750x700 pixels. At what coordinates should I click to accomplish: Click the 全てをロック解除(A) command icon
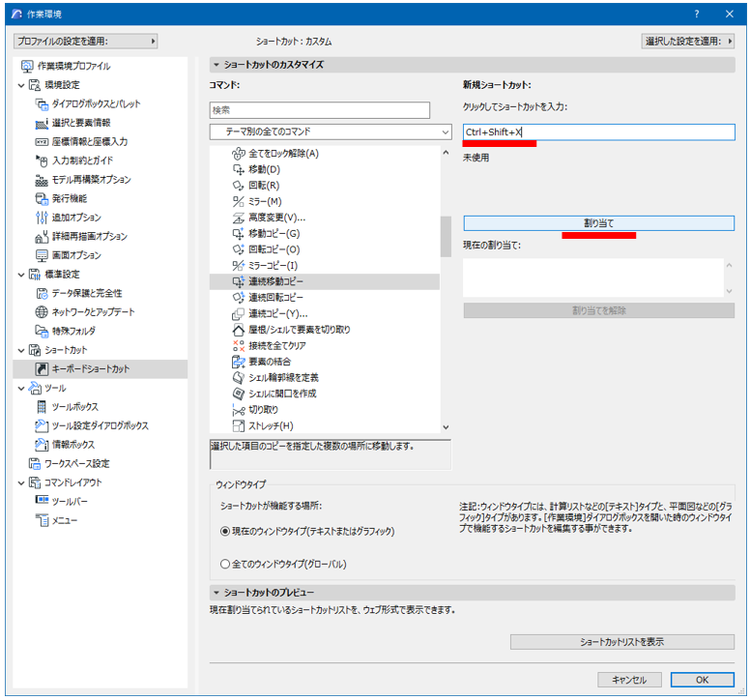238,154
